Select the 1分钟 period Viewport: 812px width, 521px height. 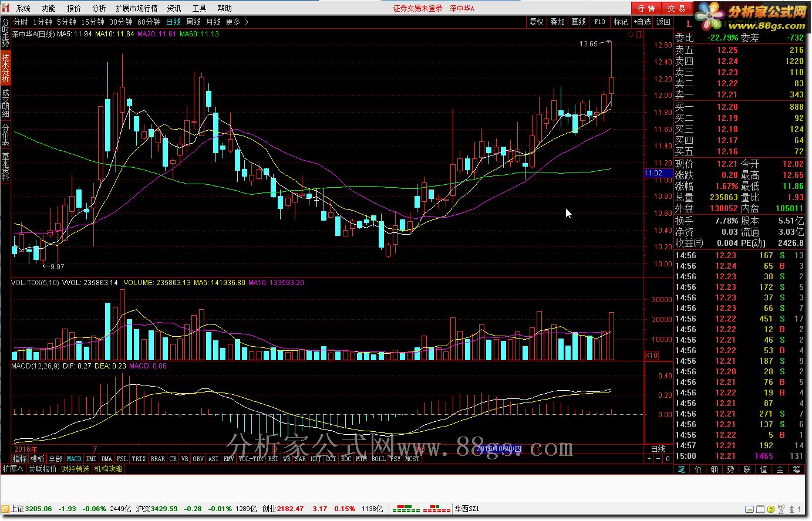[x=42, y=22]
